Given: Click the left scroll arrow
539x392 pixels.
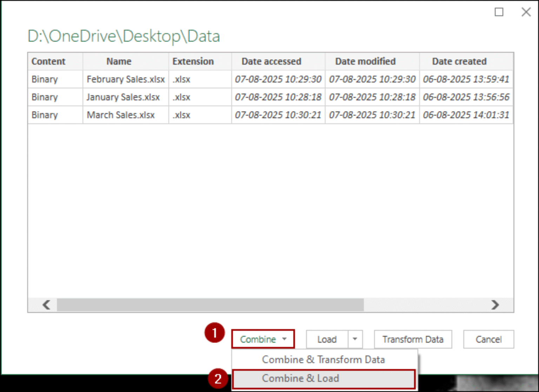Looking at the screenshot, I should [46, 305].
